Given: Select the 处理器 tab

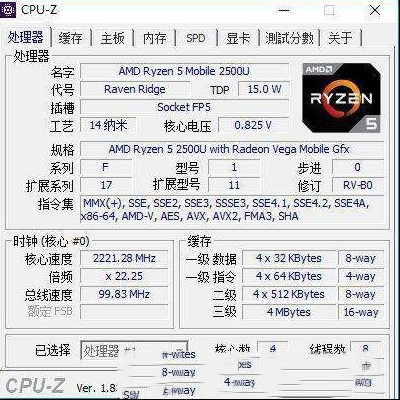Looking at the screenshot, I should [x=26, y=37].
